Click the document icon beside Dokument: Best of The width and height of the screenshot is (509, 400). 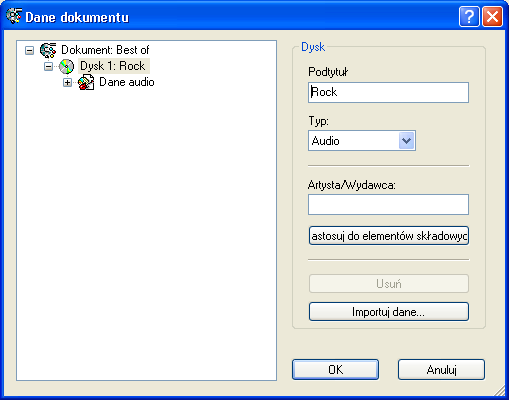48,50
